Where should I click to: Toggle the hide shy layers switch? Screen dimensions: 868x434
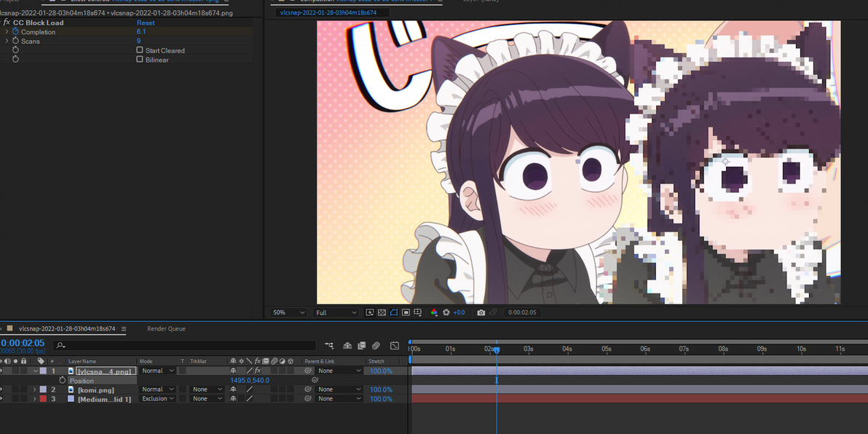coord(347,345)
